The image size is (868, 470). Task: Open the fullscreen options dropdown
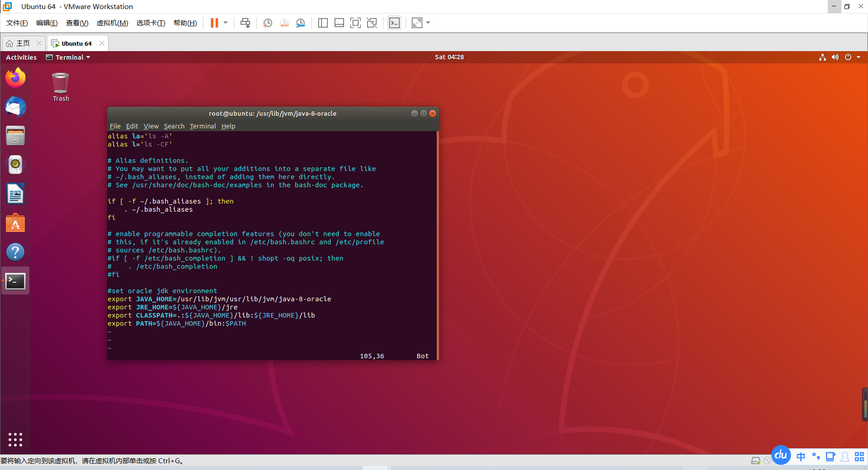[x=428, y=23]
